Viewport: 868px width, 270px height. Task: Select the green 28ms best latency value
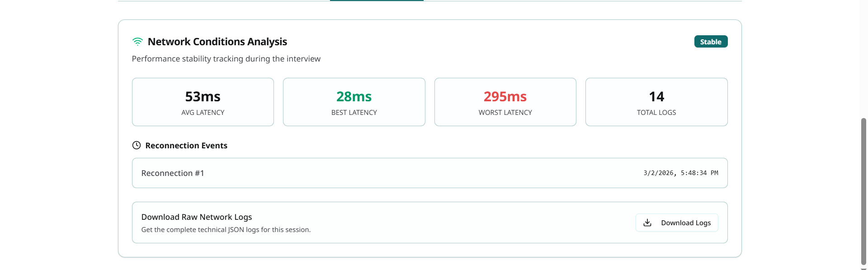354,96
